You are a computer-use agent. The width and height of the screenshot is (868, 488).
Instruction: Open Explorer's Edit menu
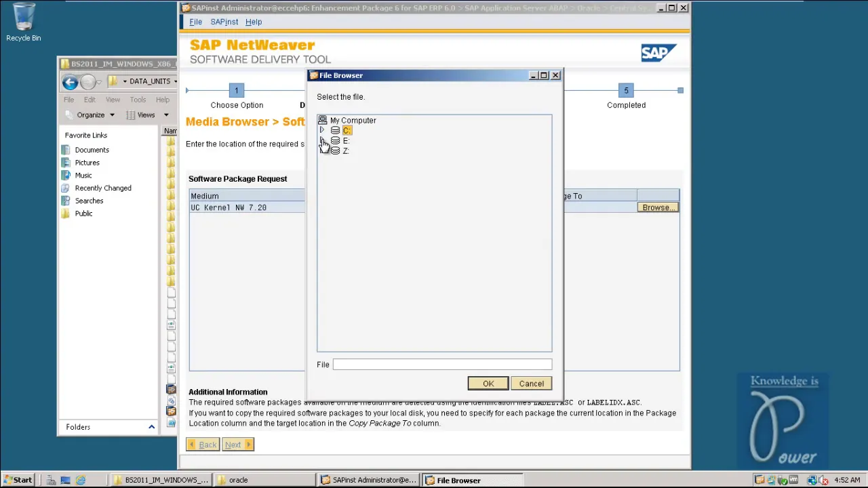click(x=90, y=100)
